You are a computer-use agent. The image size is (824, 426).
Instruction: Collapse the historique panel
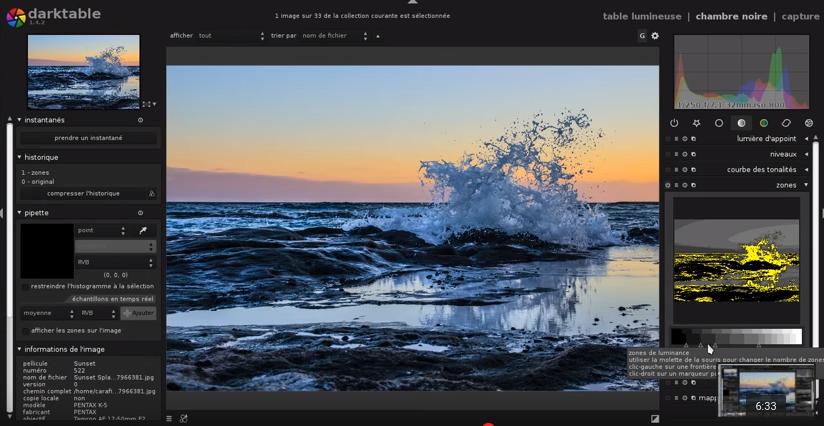(19, 157)
